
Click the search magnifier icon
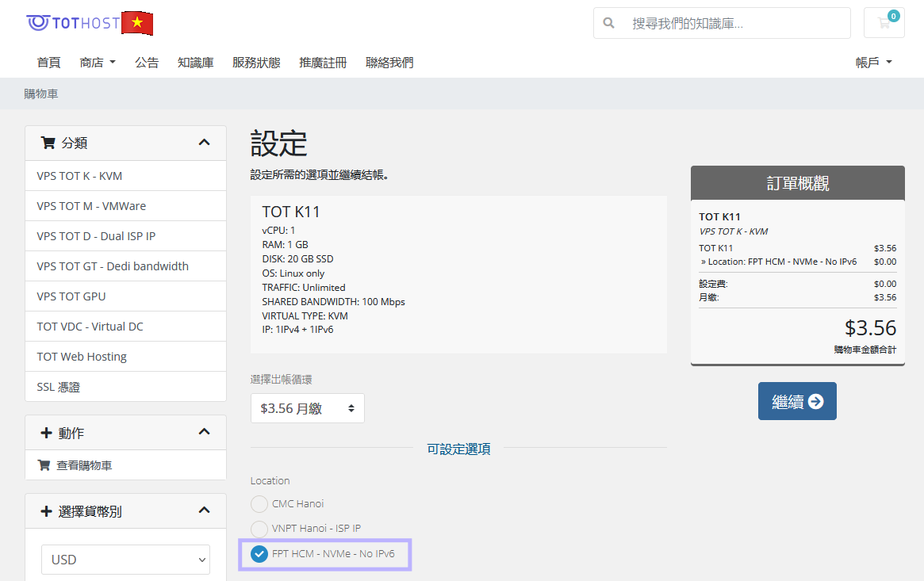[x=608, y=22]
